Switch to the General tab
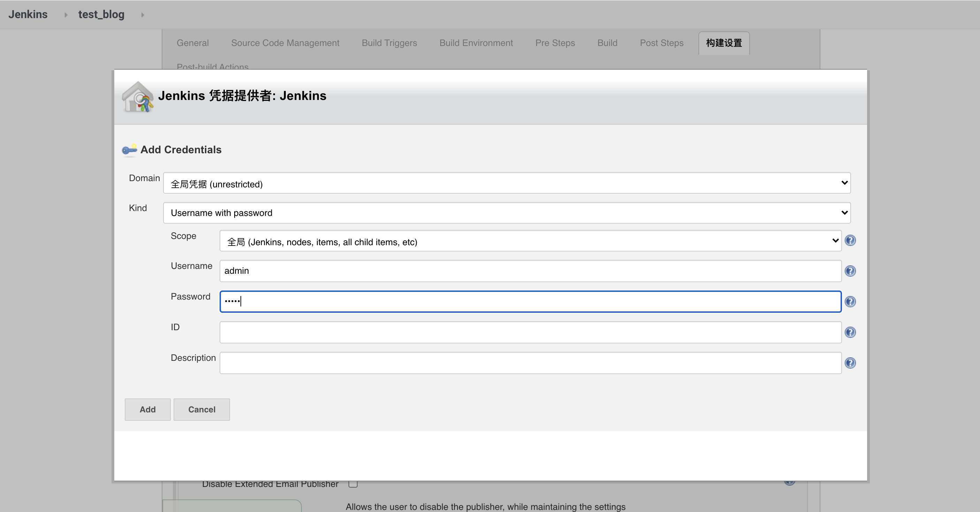The height and width of the screenshot is (512, 980). 192,43
